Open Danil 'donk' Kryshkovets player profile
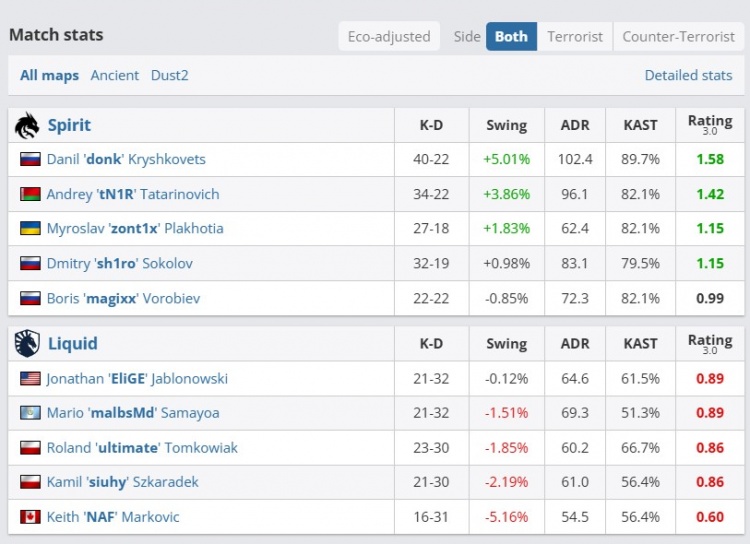 [x=126, y=159]
